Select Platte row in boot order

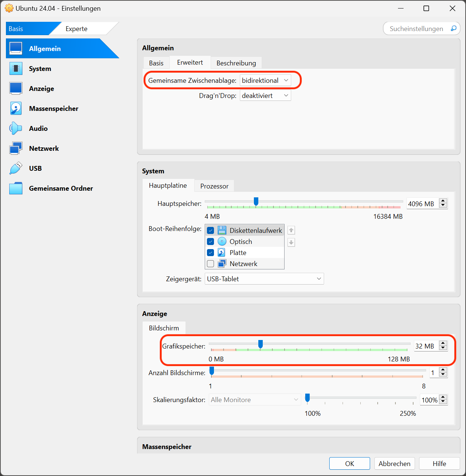point(245,252)
